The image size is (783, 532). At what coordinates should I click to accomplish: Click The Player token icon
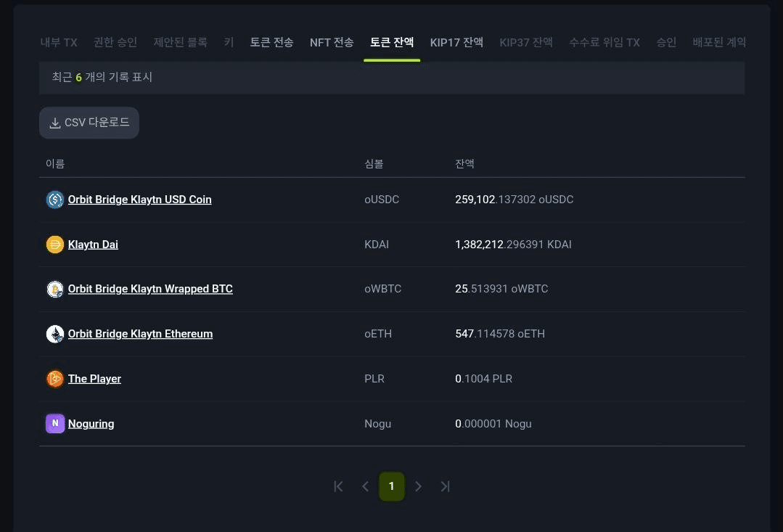pos(55,379)
